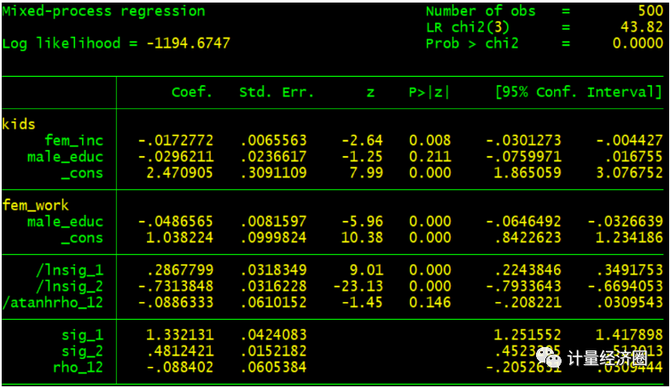Screen dimensions: 670x388
Task: Click the Number of obs value 500
Action: pyautogui.click(x=650, y=11)
